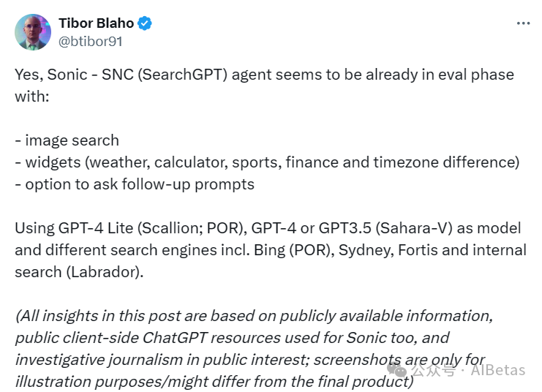
Task: Click the follow-up prompts bullet line
Action: (x=135, y=184)
